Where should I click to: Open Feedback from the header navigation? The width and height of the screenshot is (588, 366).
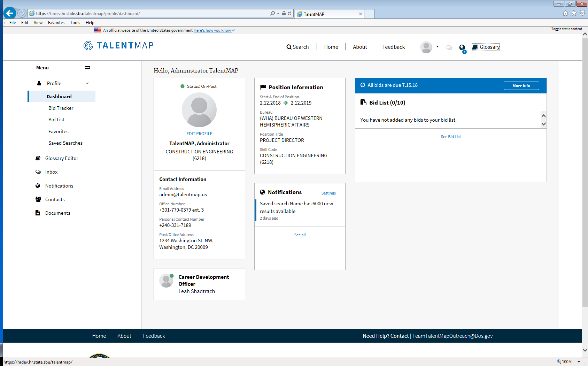(394, 47)
